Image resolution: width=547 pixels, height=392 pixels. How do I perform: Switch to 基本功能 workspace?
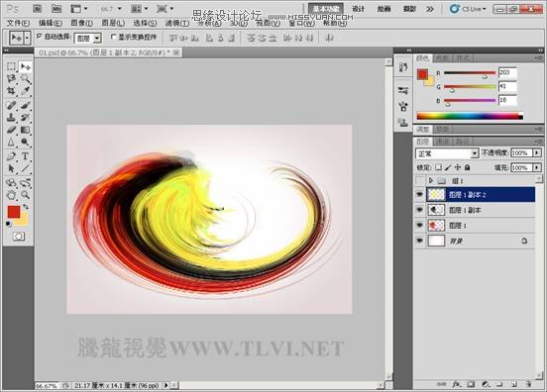(326, 9)
